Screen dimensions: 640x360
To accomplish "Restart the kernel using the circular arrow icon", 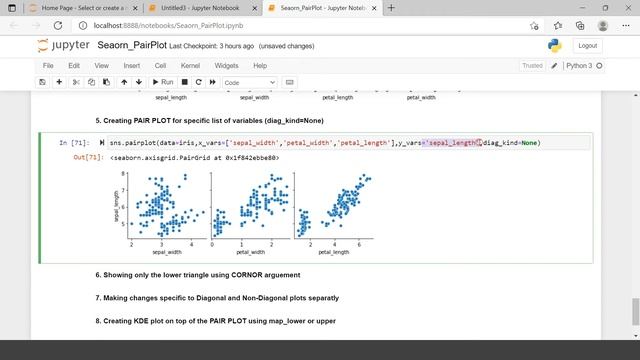I will tap(199, 82).
